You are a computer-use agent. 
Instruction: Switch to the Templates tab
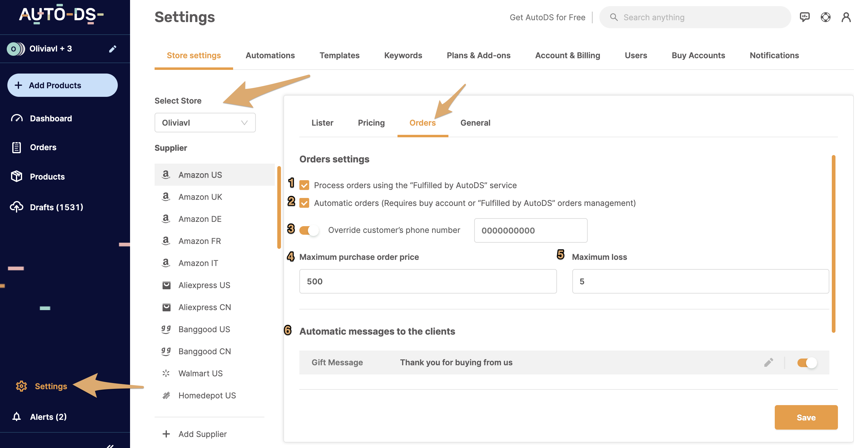coord(339,55)
